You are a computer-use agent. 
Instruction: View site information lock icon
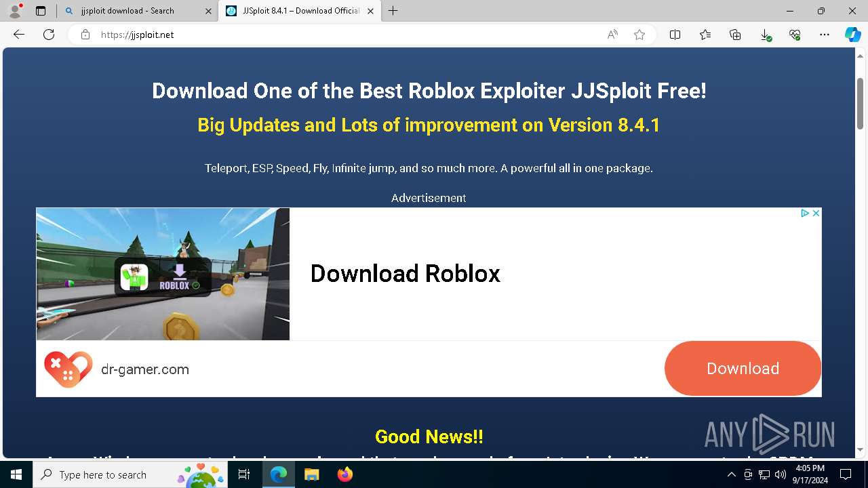pos(85,35)
